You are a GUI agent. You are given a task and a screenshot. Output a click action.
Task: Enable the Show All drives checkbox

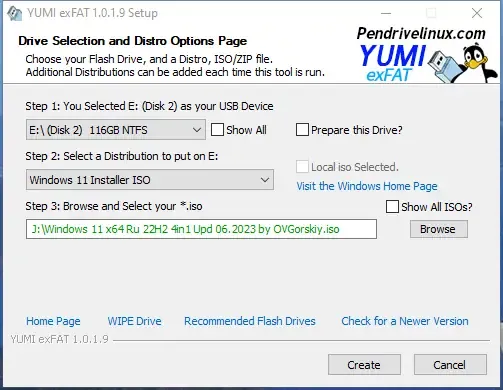click(217, 130)
